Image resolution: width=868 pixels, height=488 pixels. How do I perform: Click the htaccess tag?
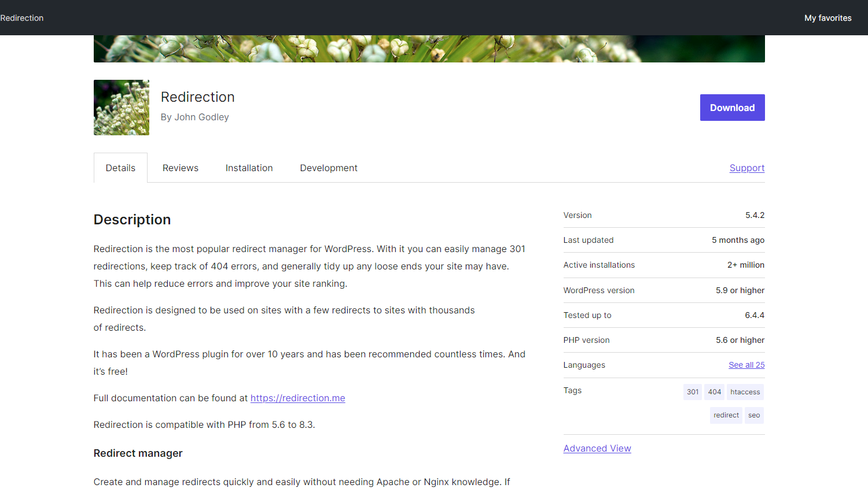(x=745, y=392)
